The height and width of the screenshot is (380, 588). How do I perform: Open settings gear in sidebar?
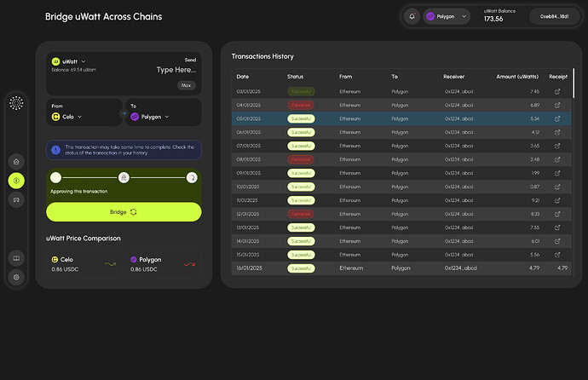16,277
